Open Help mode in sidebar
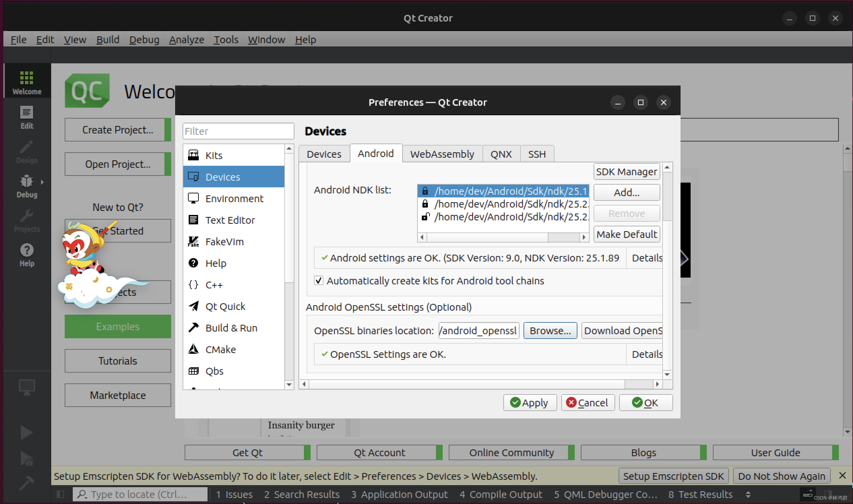The width and height of the screenshot is (853, 504). click(27, 255)
